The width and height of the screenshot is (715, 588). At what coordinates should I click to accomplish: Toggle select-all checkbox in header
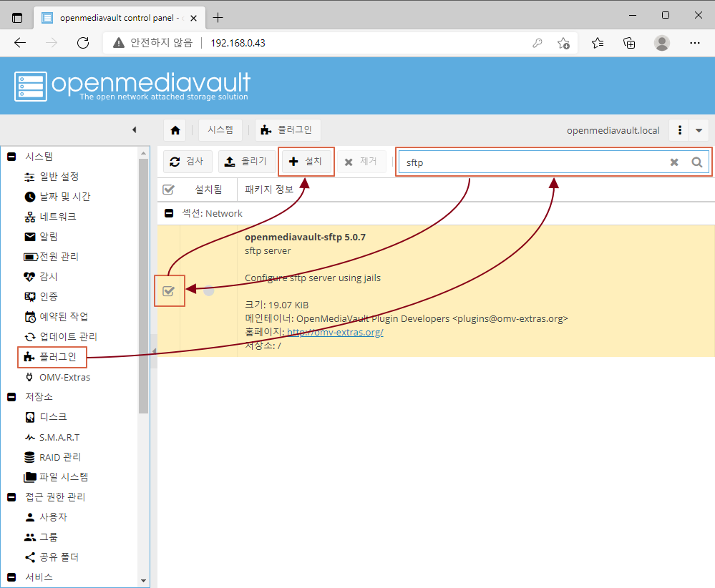pos(168,190)
